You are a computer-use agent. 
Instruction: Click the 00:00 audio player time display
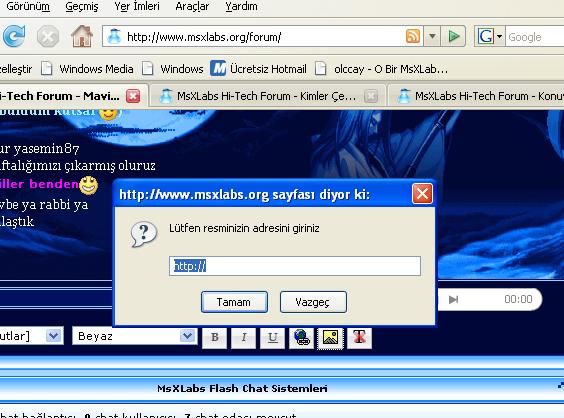tap(518, 299)
